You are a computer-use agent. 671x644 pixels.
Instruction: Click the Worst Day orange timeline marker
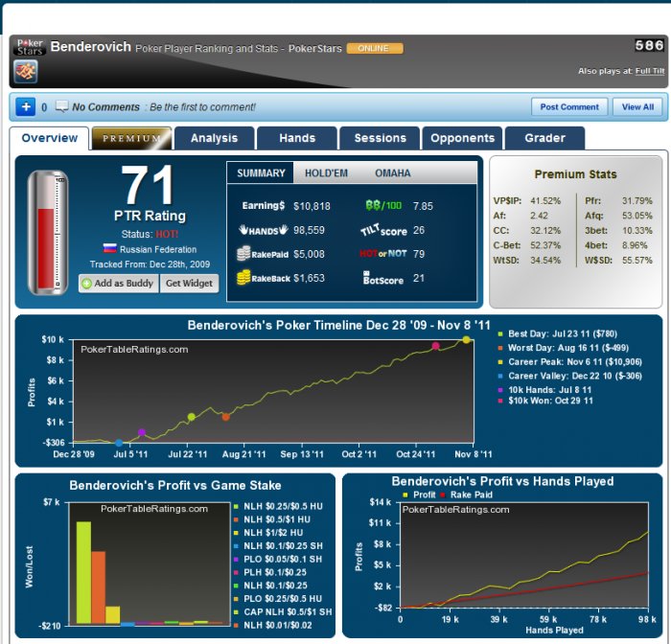(225, 417)
